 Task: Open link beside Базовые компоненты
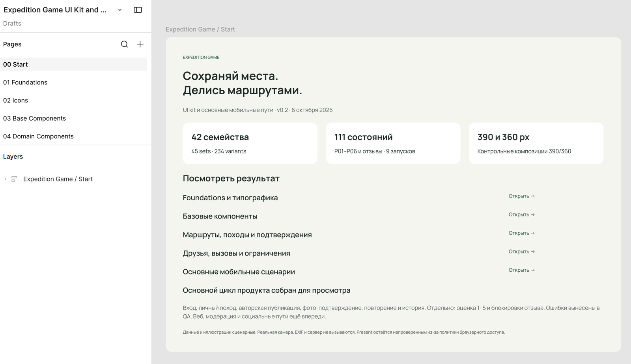(x=521, y=215)
